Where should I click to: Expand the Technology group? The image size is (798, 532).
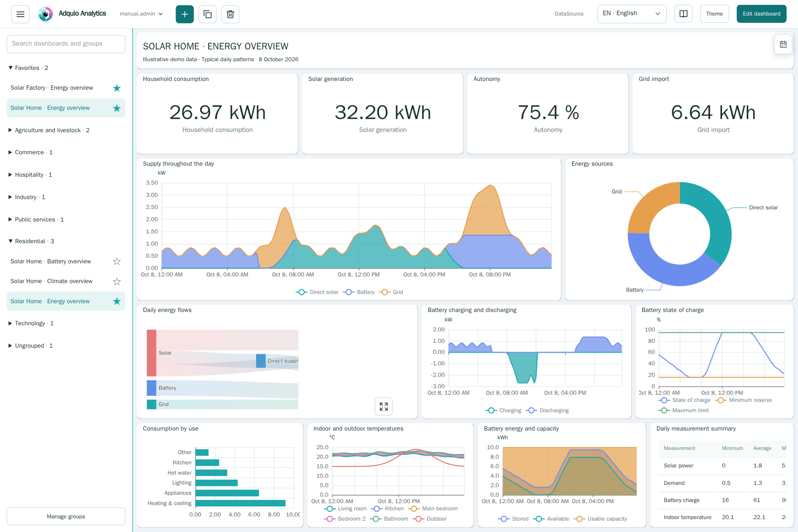[x=31, y=323]
